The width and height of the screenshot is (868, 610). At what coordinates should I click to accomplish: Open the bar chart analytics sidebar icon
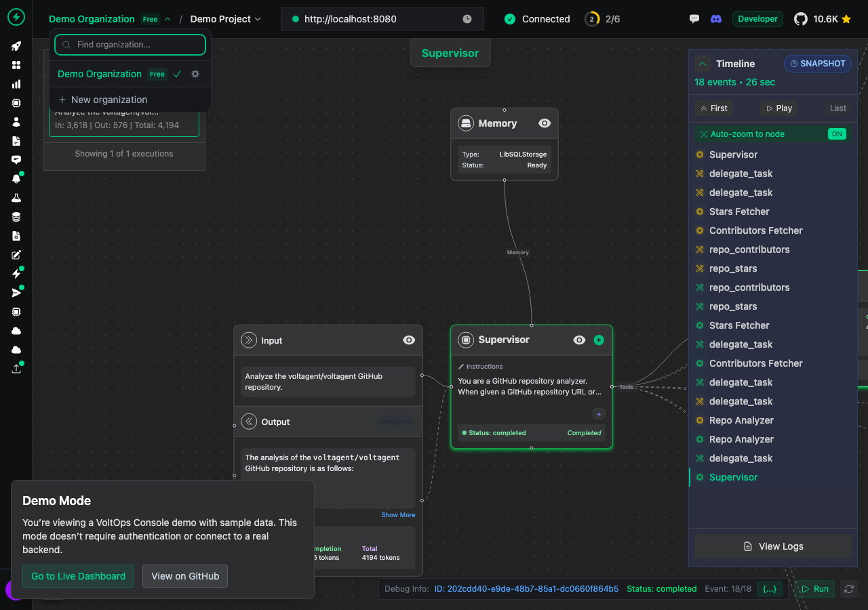click(16, 84)
